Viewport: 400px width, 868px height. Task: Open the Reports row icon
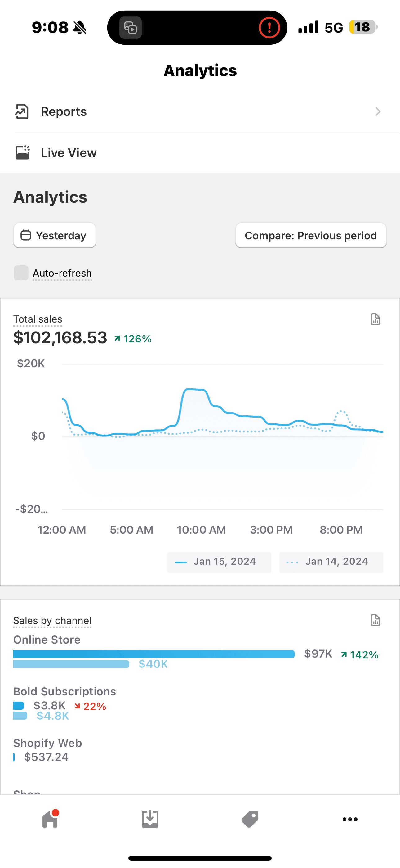tap(22, 111)
